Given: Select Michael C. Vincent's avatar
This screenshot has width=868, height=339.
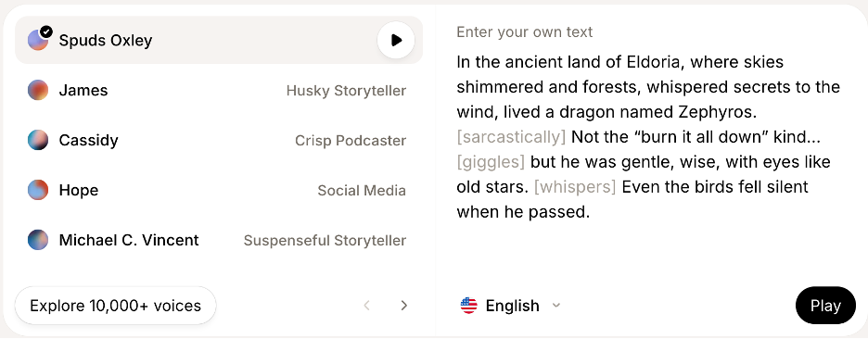Looking at the screenshot, I should coord(38,240).
